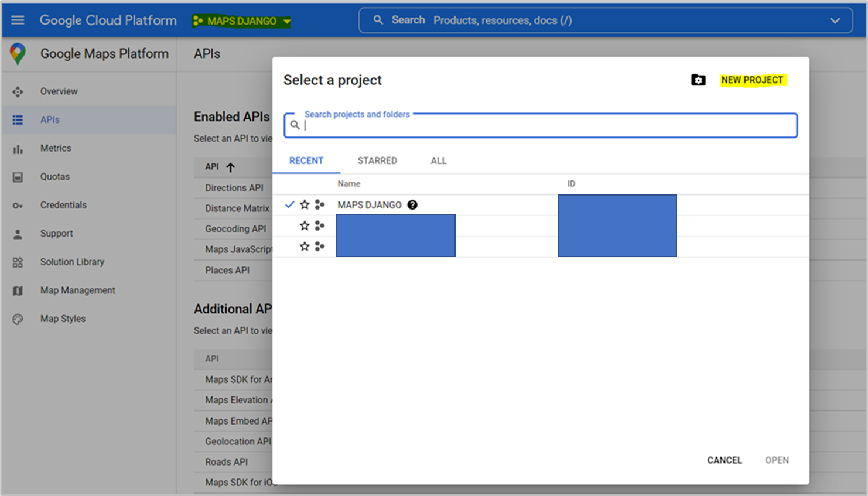Switch to the ALL tab
868x496 pixels.
coord(438,160)
